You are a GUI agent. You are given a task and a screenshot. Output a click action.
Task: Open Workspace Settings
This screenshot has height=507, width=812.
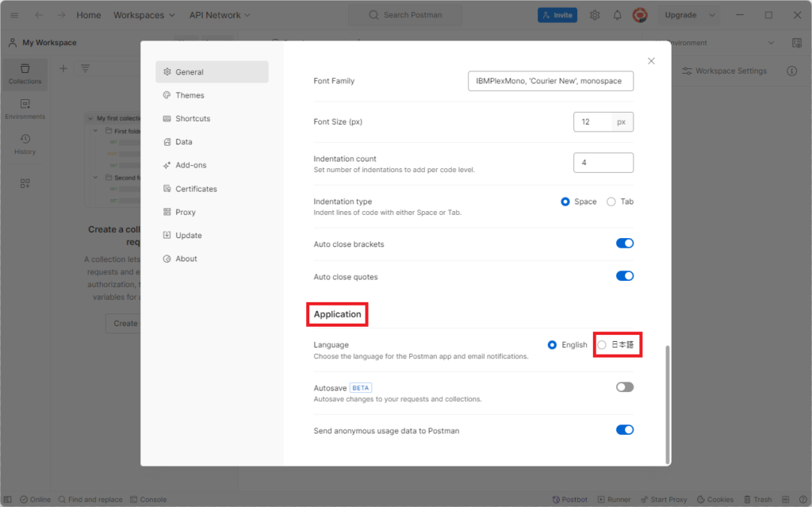[724, 71]
